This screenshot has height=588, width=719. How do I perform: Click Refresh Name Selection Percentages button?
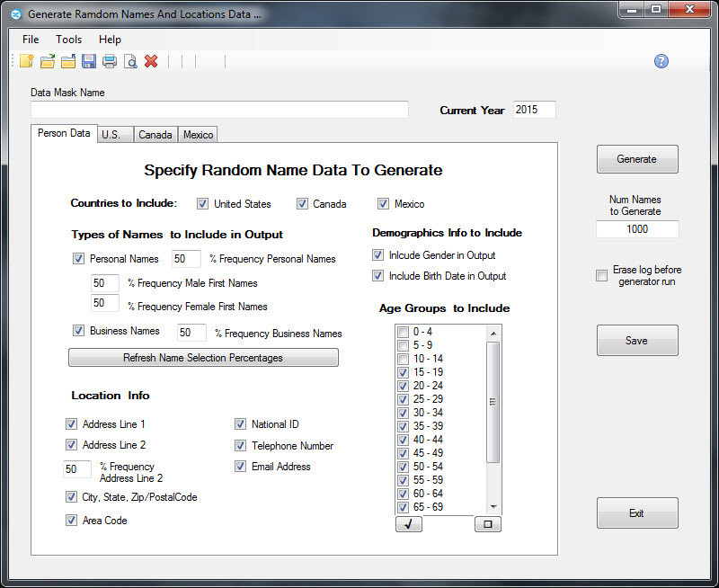203,357
